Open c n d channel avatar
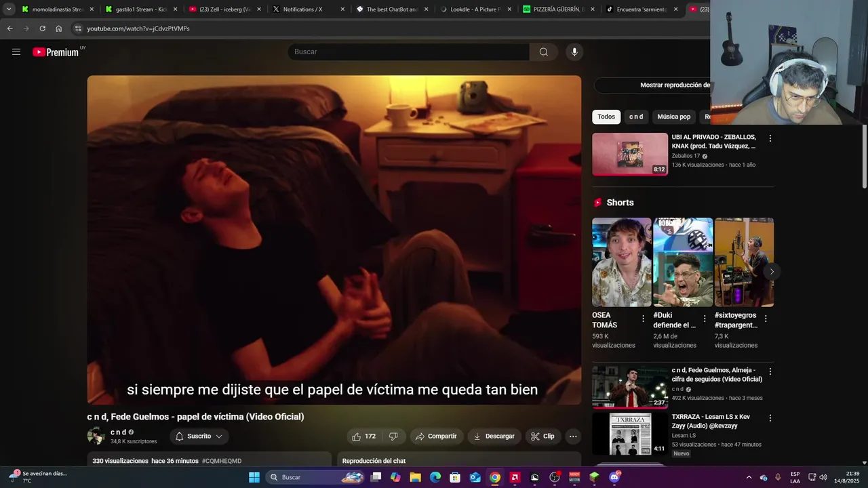The image size is (868, 488). (96, 436)
